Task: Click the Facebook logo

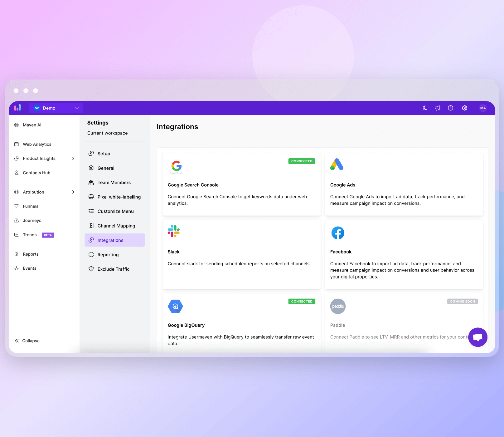Action: (338, 233)
